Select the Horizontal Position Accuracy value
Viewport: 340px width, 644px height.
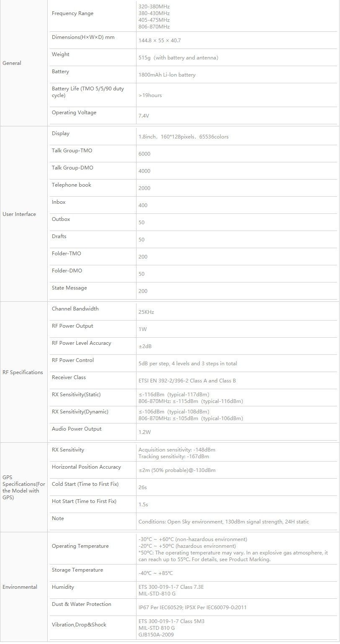tap(177, 470)
